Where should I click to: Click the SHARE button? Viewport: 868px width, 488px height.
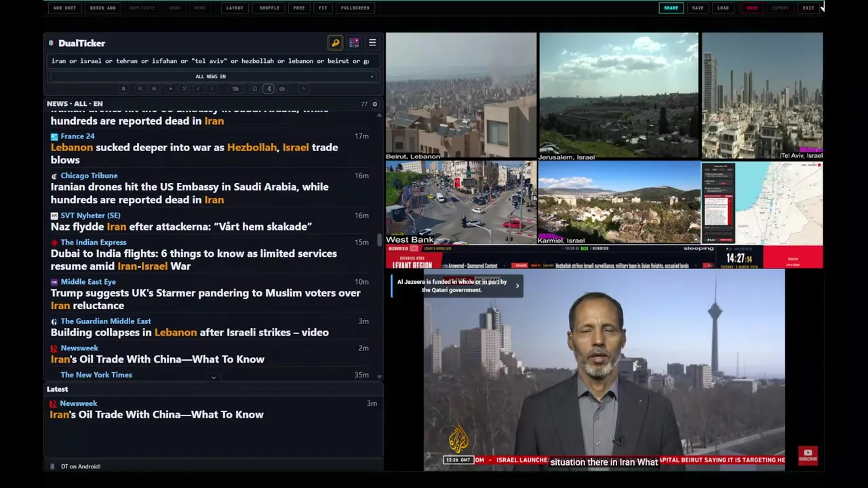671,8
